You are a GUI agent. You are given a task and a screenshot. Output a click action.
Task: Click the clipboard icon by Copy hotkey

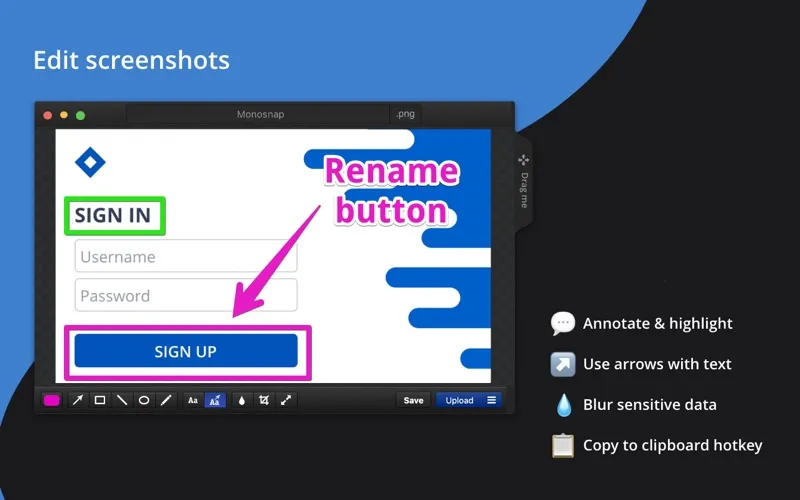563,445
